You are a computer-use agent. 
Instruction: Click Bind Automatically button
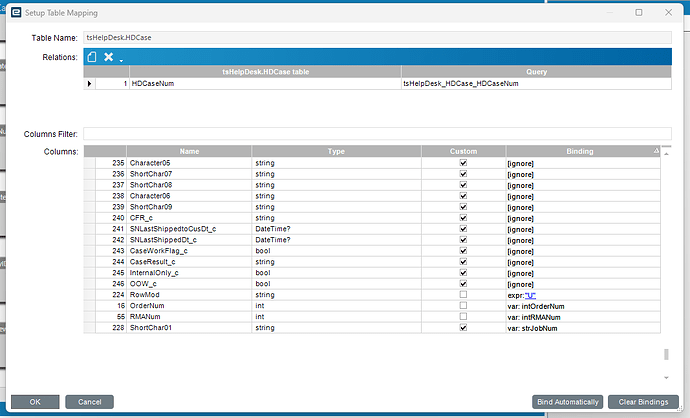click(x=568, y=402)
